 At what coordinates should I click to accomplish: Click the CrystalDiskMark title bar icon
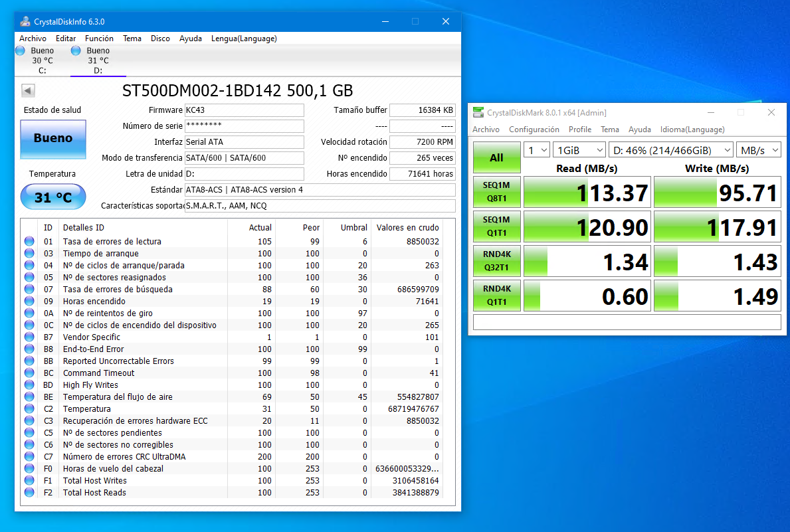pyautogui.click(x=478, y=112)
